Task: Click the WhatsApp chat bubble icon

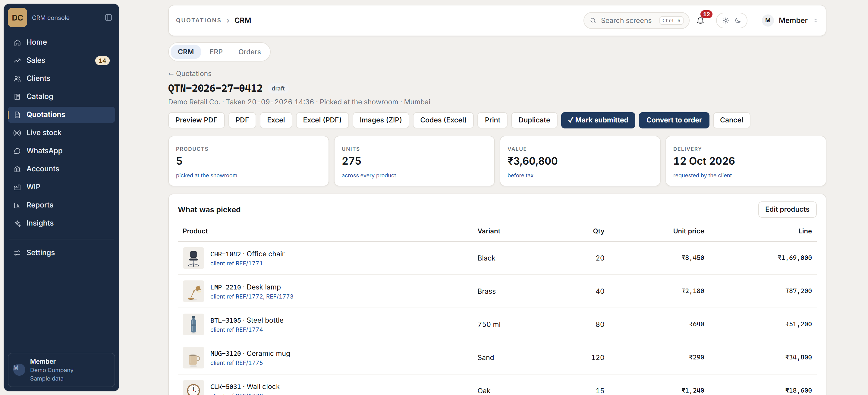Action: pyautogui.click(x=17, y=151)
